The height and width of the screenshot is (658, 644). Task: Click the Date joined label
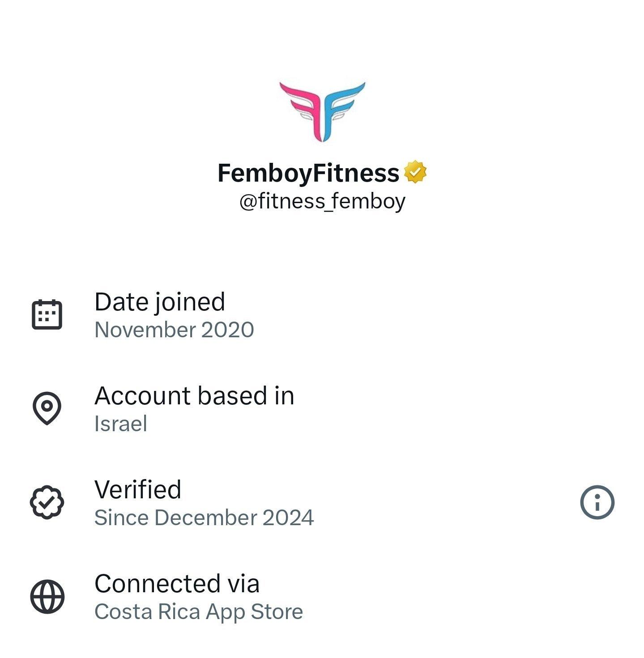click(x=160, y=302)
